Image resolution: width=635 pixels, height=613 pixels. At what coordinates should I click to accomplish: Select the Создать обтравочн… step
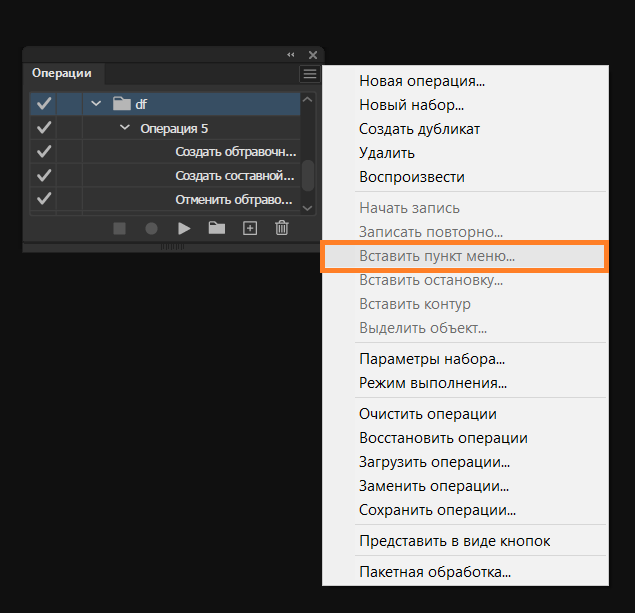coord(165,151)
